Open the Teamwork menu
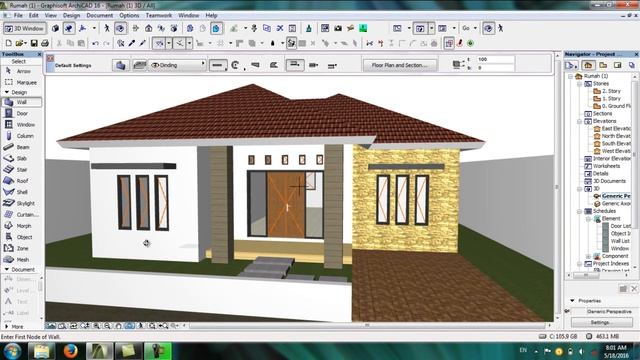 (159, 16)
